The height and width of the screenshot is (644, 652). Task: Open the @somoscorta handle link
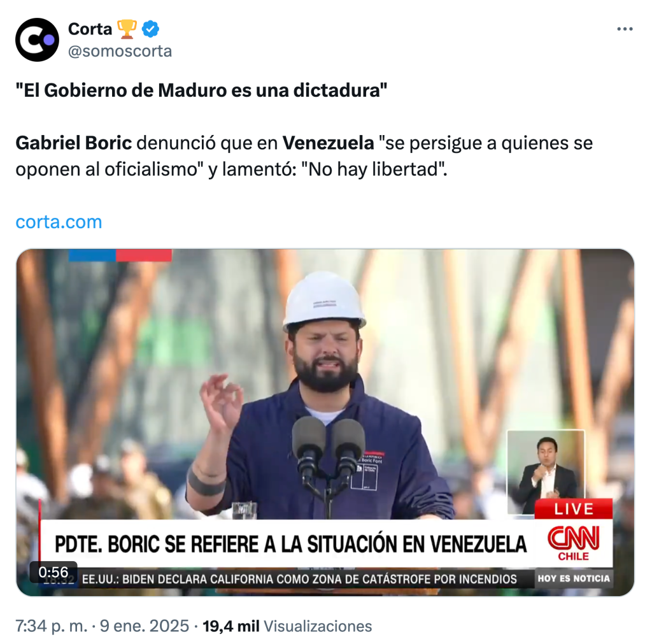[120, 52]
